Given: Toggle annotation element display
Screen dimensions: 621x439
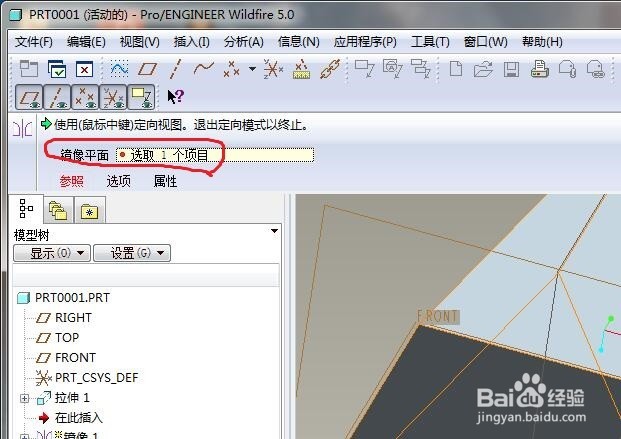Looking at the screenshot, I should [141, 97].
